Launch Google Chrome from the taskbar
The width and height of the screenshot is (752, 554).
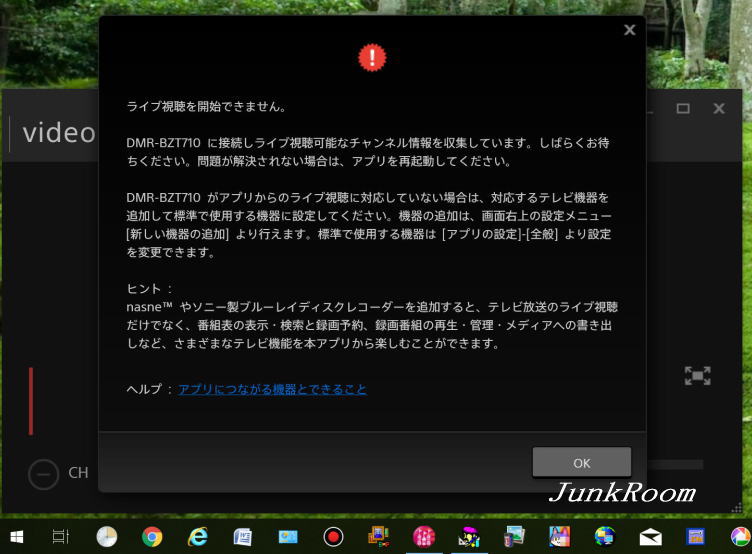[152, 537]
